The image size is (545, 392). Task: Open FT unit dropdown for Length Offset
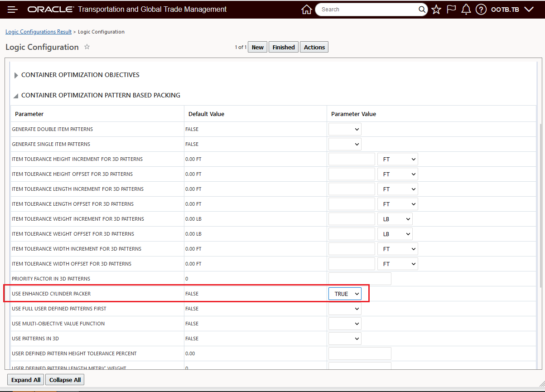click(x=398, y=204)
